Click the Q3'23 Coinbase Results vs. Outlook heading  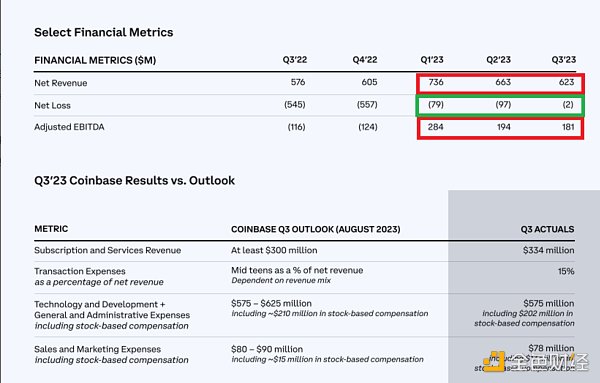pyautogui.click(x=134, y=180)
